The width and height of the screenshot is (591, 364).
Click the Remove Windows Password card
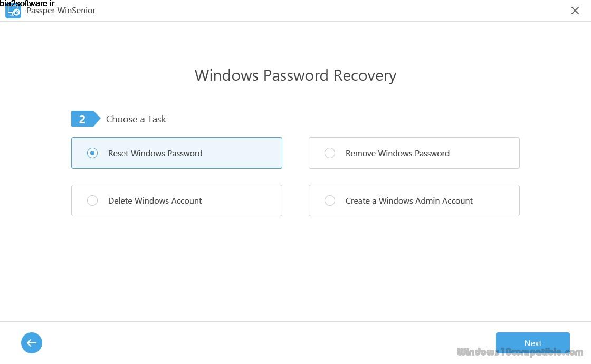click(414, 153)
